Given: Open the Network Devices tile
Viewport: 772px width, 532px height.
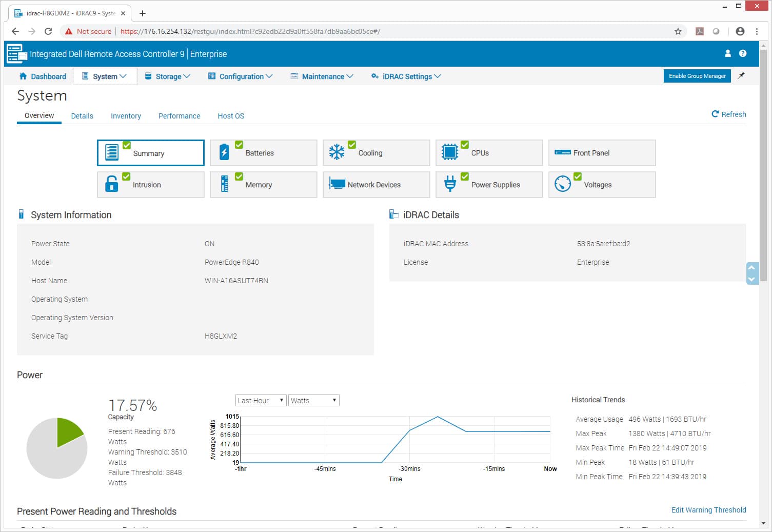Looking at the screenshot, I should (376, 185).
